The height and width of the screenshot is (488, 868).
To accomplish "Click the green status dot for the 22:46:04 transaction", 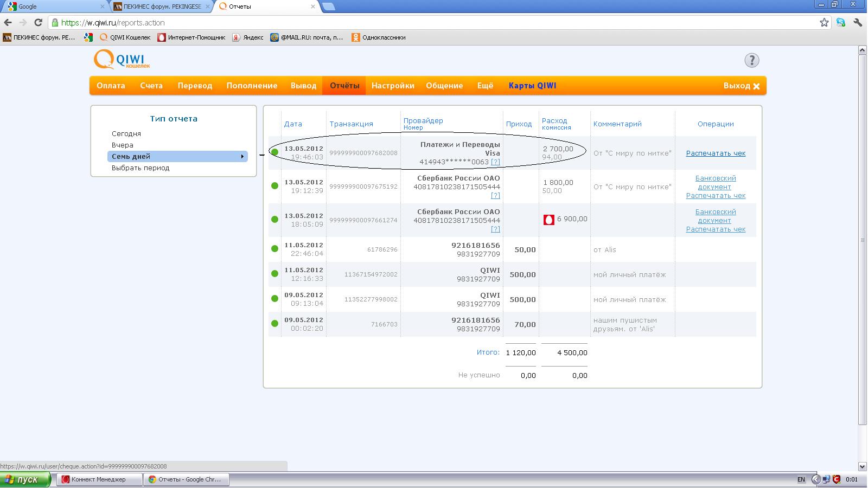I will coord(275,249).
